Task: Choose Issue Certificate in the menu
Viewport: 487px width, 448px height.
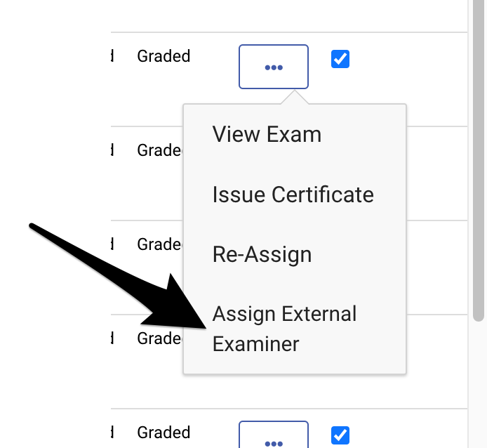Action: click(x=293, y=195)
